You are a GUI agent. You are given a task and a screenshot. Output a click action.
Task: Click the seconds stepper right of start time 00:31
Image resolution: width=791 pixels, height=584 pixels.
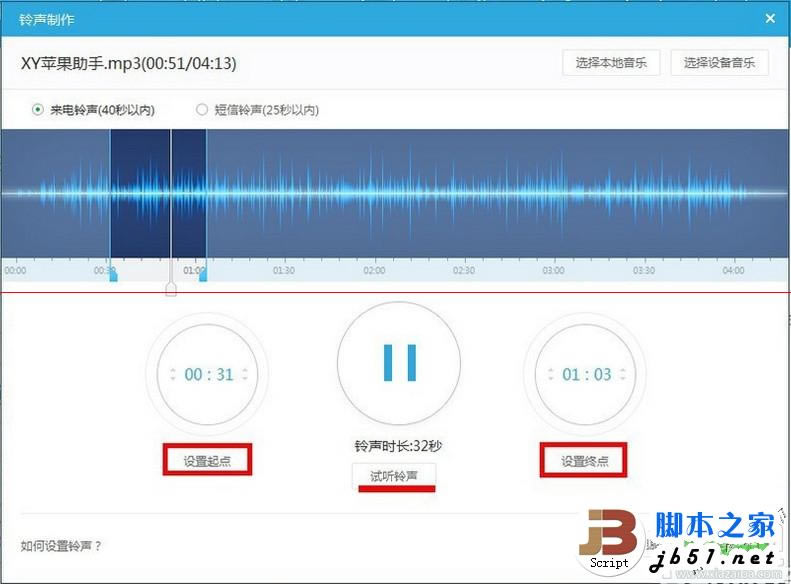click(x=245, y=375)
